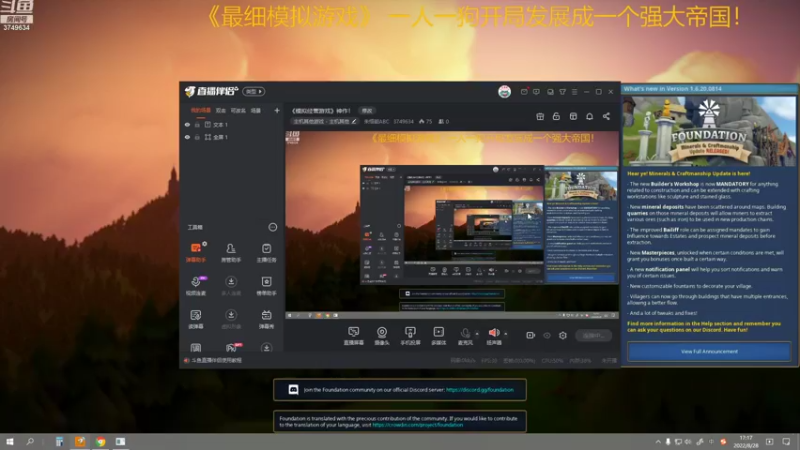Open mode switch pill next to logo

254,91
